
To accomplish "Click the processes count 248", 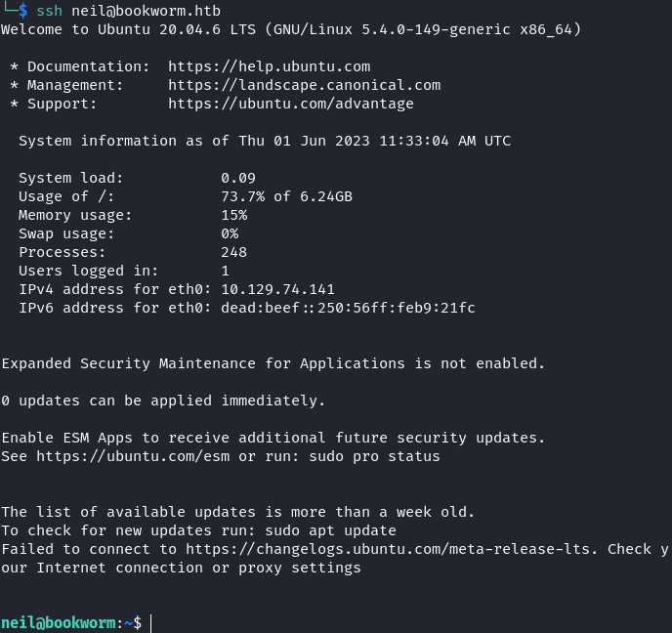I will [x=233, y=252].
